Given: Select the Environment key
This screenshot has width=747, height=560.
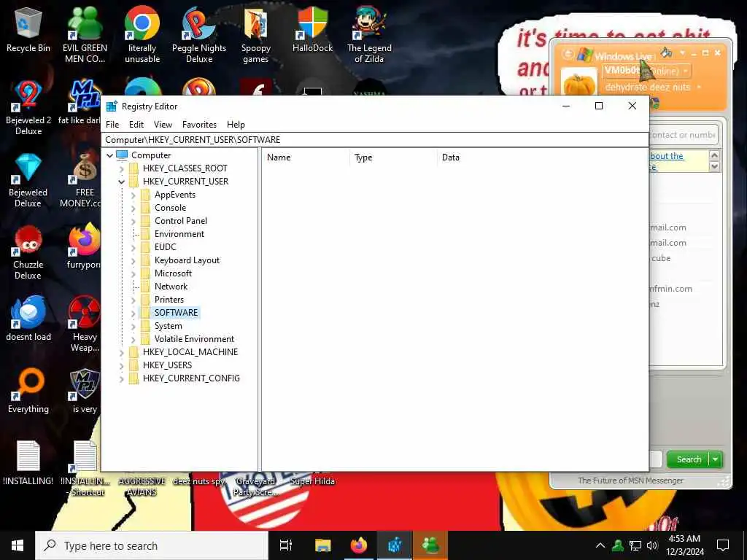Looking at the screenshot, I should [x=179, y=234].
